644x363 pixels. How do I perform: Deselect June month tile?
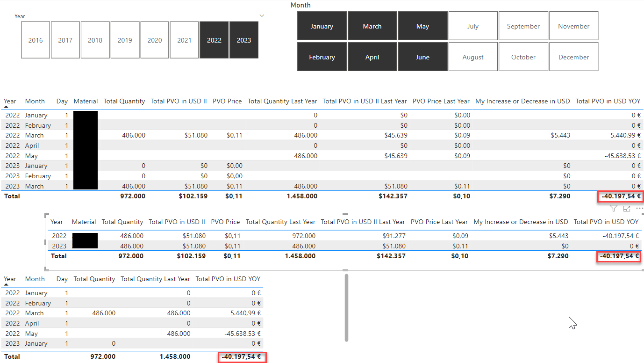point(422,57)
